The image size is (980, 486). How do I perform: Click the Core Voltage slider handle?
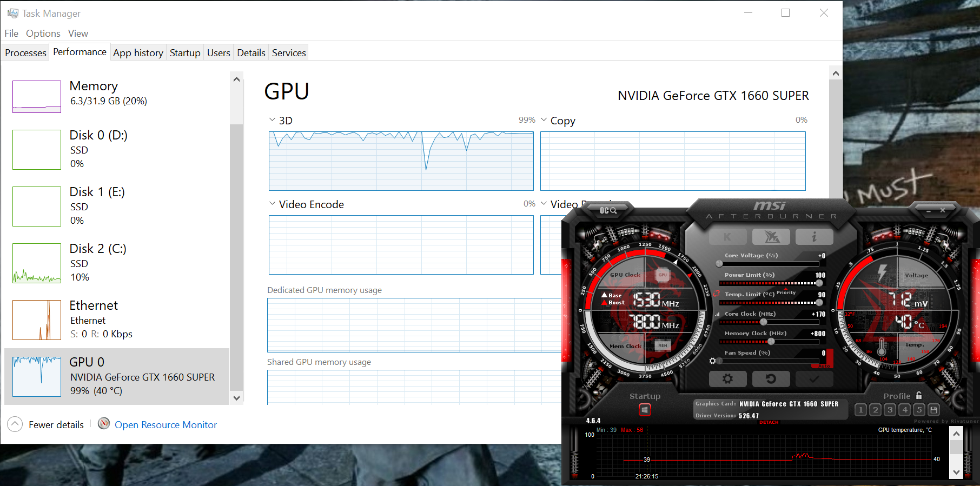pyautogui.click(x=719, y=264)
